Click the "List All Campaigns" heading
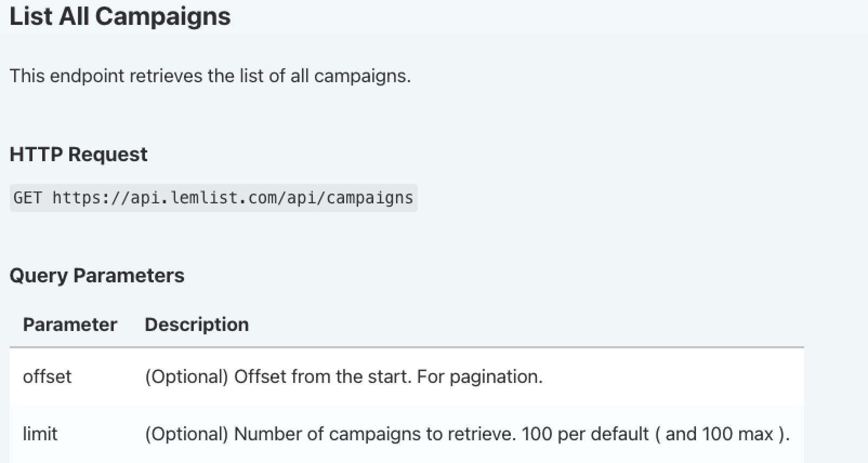Viewport: 868px width, 463px height. pos(120,16)
